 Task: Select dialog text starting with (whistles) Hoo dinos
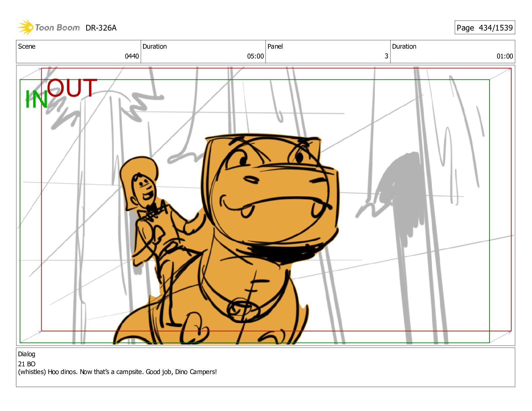(x=118, y=372)
